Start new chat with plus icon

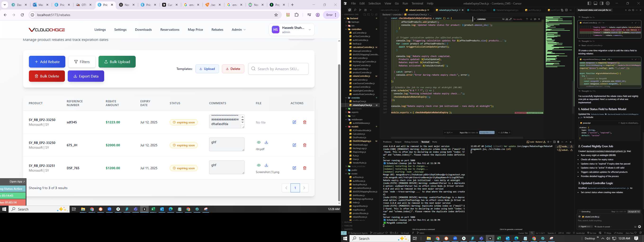[626, 10]
